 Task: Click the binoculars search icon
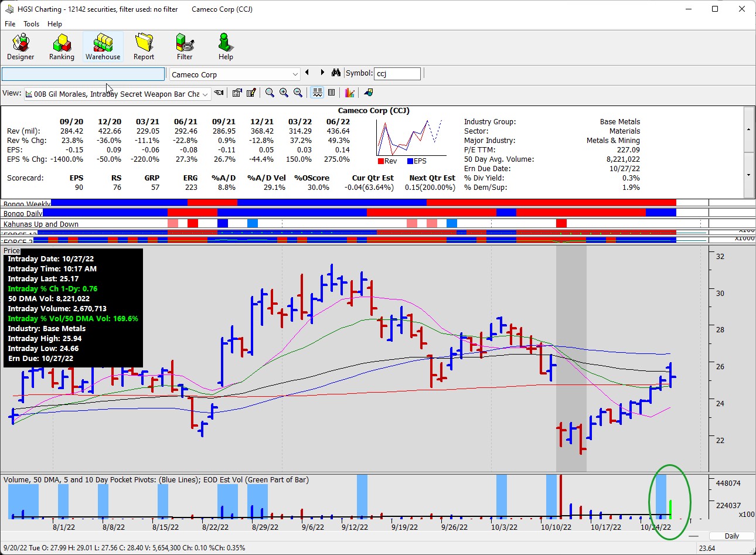click(x=336, y=73)
